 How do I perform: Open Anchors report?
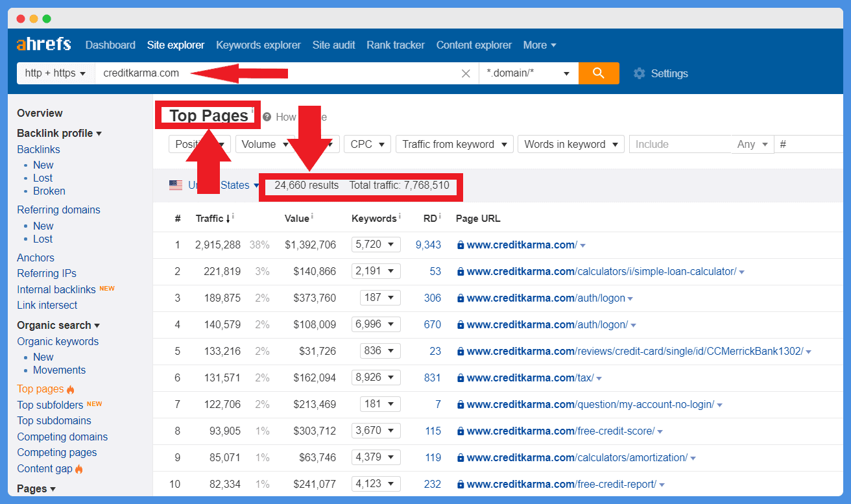click(x=36, y=258)
